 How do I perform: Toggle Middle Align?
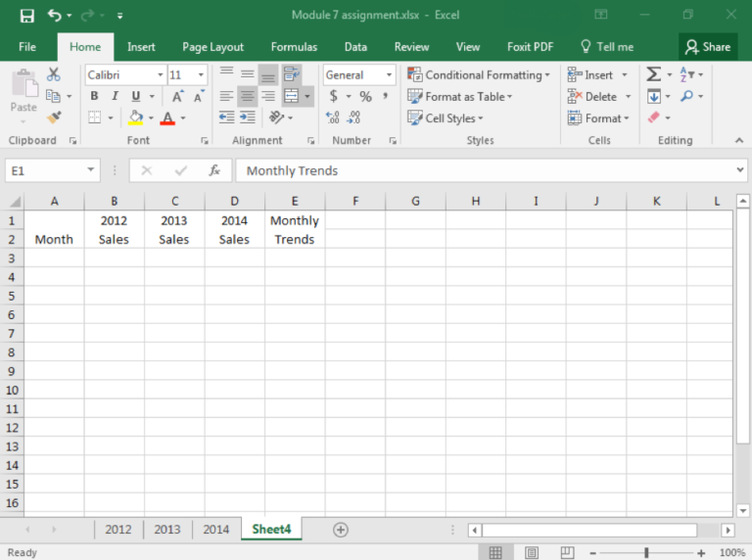click(x=248, y=74)
